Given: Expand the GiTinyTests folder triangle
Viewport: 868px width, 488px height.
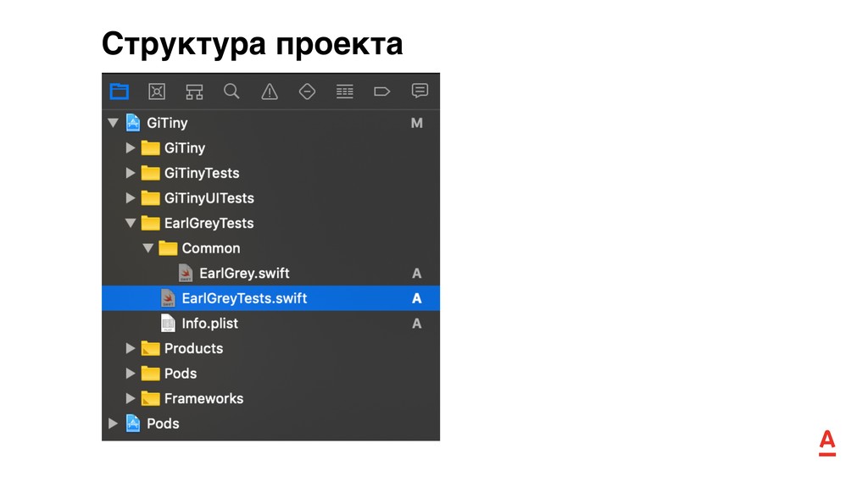Looking at the screenshot, I should [131, 173].
